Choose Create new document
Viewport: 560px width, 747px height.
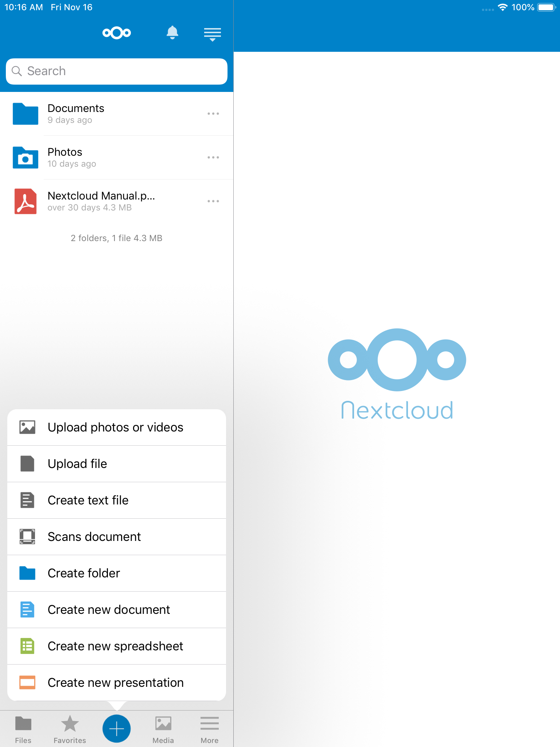click(117, 609)
